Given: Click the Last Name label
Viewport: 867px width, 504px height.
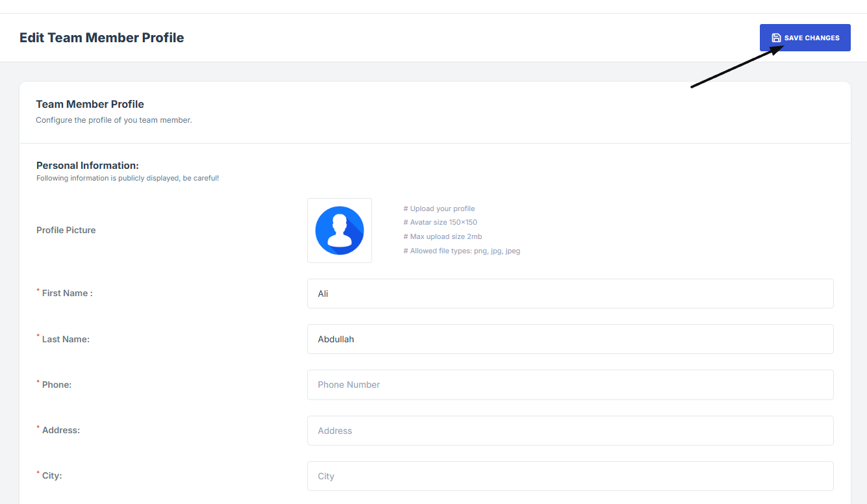Looking at the screenshot, I should (x=66, y=339).
